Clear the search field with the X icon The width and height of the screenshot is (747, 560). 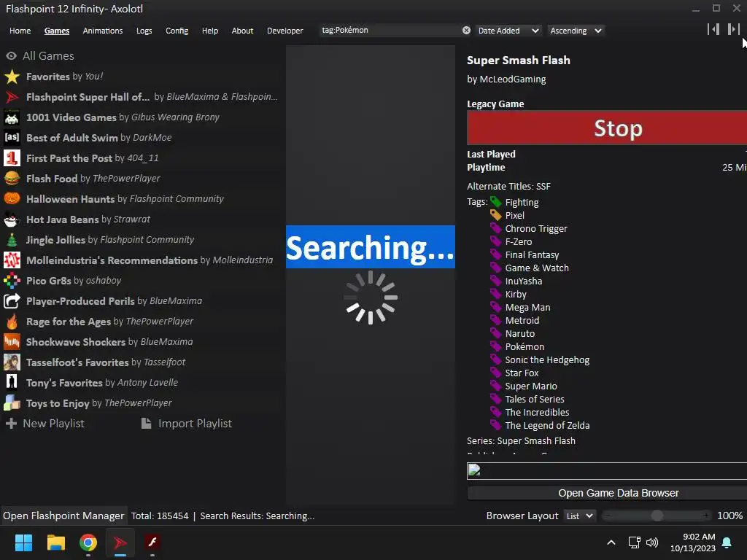[x=466, y=31]
